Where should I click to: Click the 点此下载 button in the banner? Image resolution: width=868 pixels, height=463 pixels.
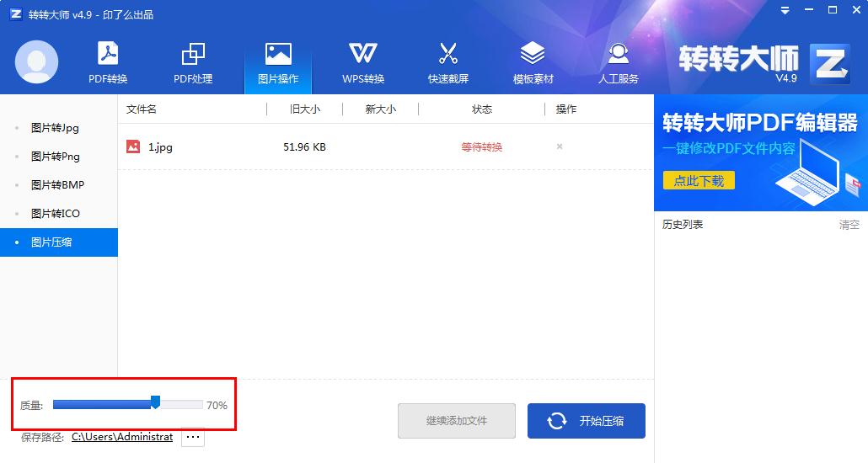[699, 181]
